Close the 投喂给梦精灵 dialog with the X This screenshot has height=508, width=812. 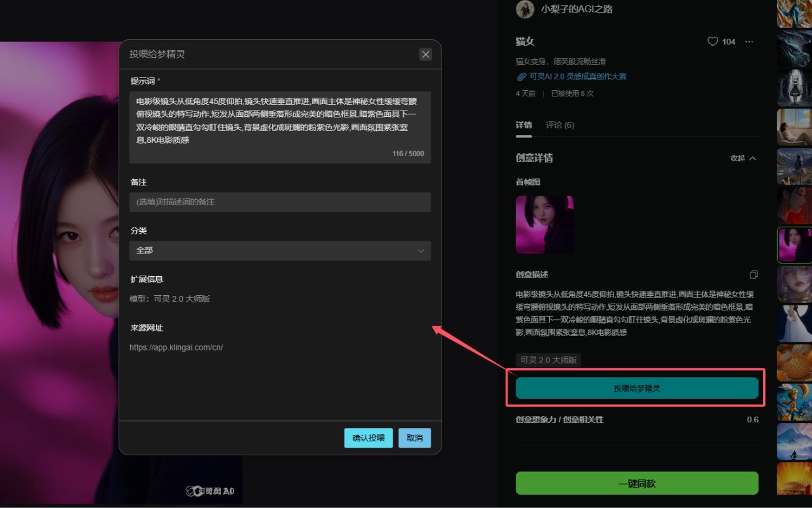[x=426, y=55]
